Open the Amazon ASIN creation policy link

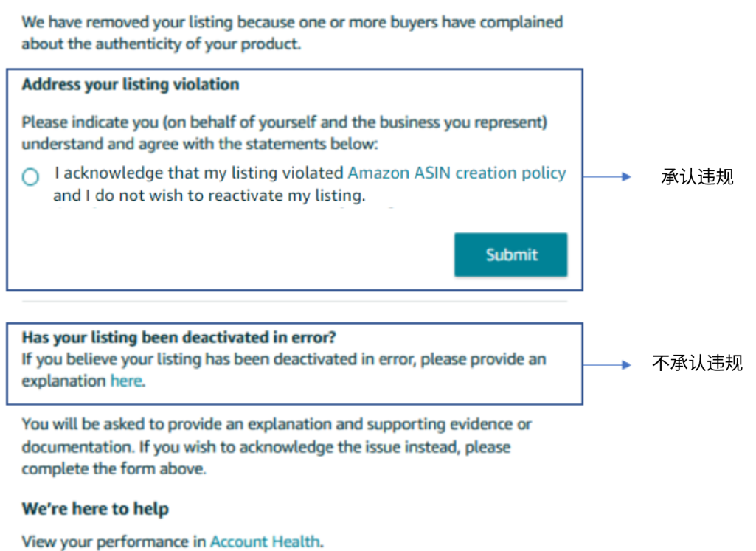(457, 173)
